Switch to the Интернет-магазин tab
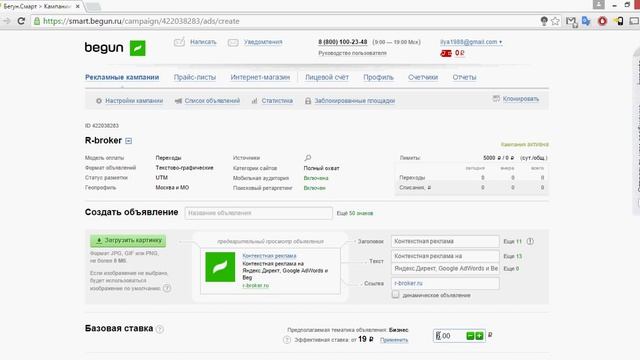The image size is (640, 360). 260,77
